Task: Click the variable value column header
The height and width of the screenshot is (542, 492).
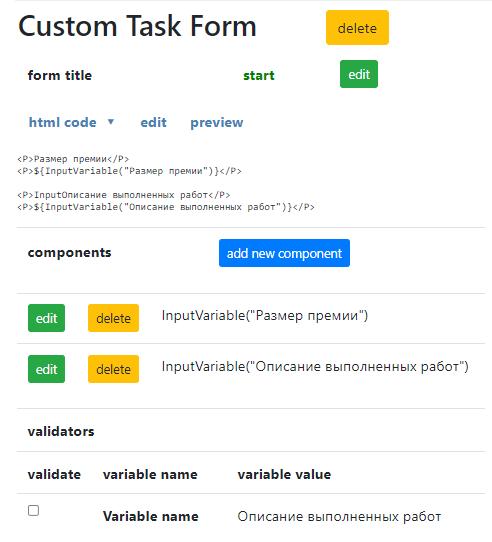Action: [284, 474]
